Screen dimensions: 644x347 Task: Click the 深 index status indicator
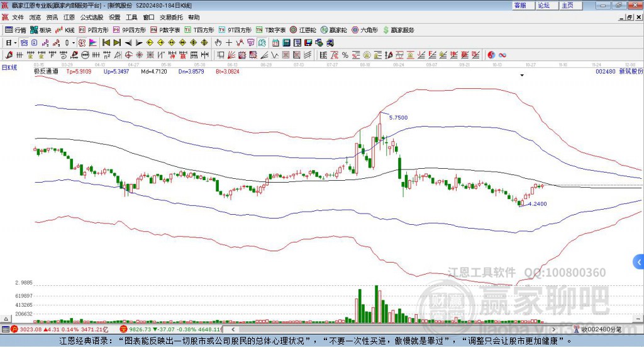pos(123,329)
